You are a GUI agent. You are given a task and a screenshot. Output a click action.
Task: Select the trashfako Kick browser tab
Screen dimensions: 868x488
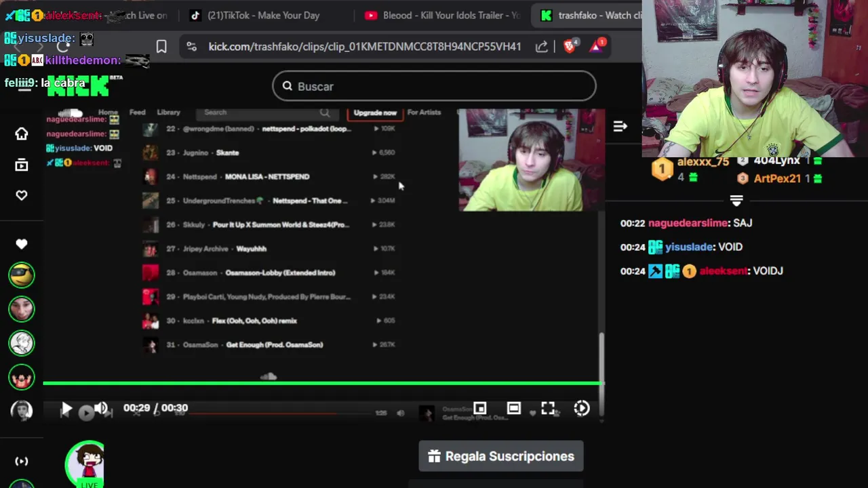(x=590, y=15)
